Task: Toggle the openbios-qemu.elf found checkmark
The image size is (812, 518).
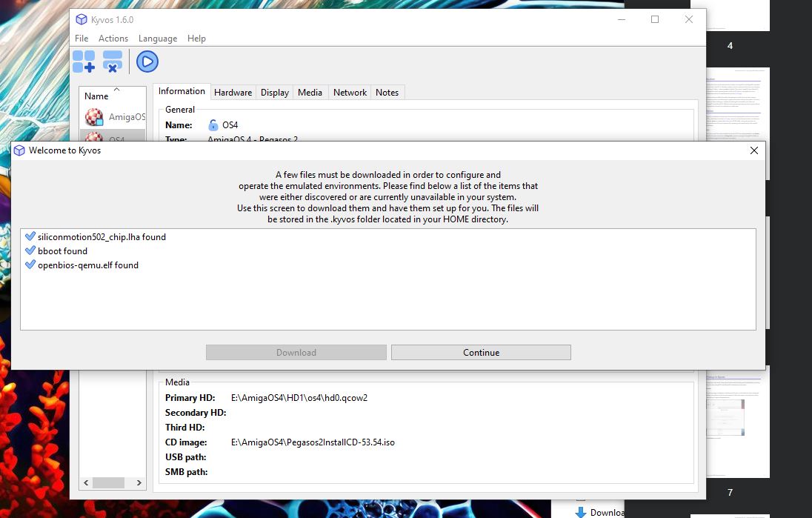Action: (x=30, y=265)
